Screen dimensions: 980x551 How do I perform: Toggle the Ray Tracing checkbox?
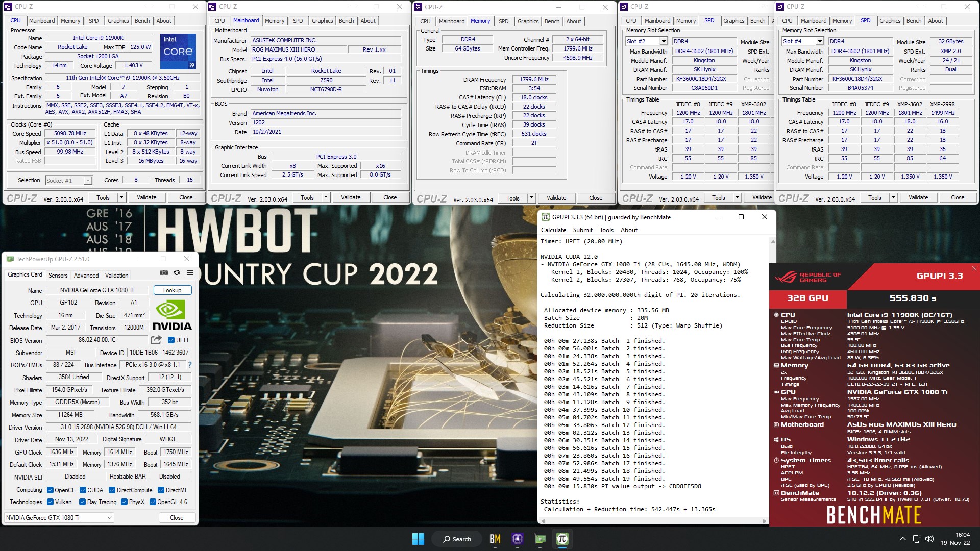tap(83, 502)
